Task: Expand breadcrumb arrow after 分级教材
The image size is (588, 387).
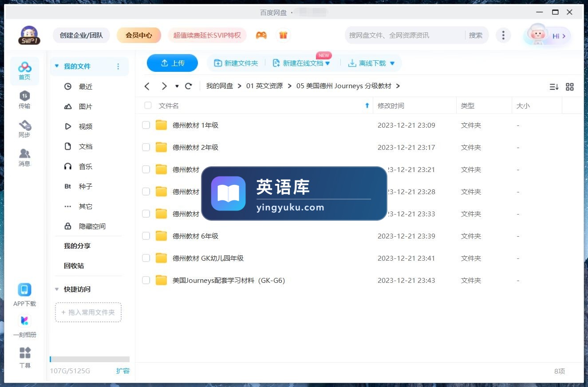Action: click(x=398, y=86)
